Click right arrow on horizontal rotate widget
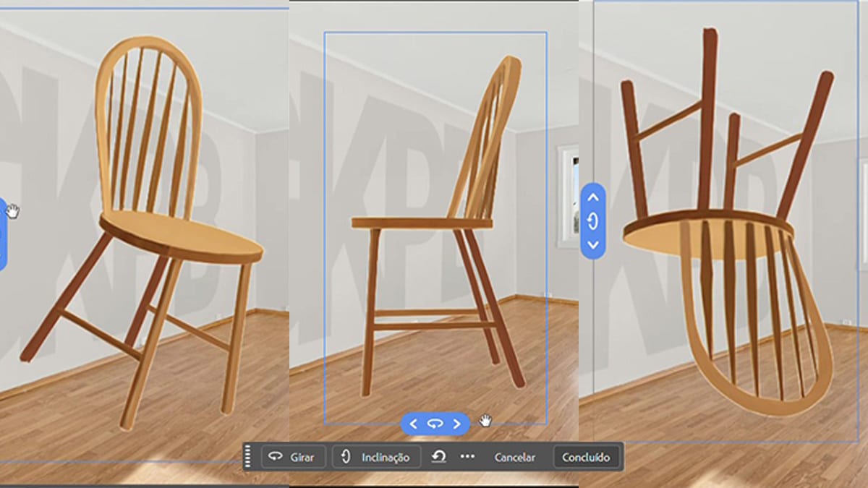Viewport: 868px width, 488px height. [456, 424]
